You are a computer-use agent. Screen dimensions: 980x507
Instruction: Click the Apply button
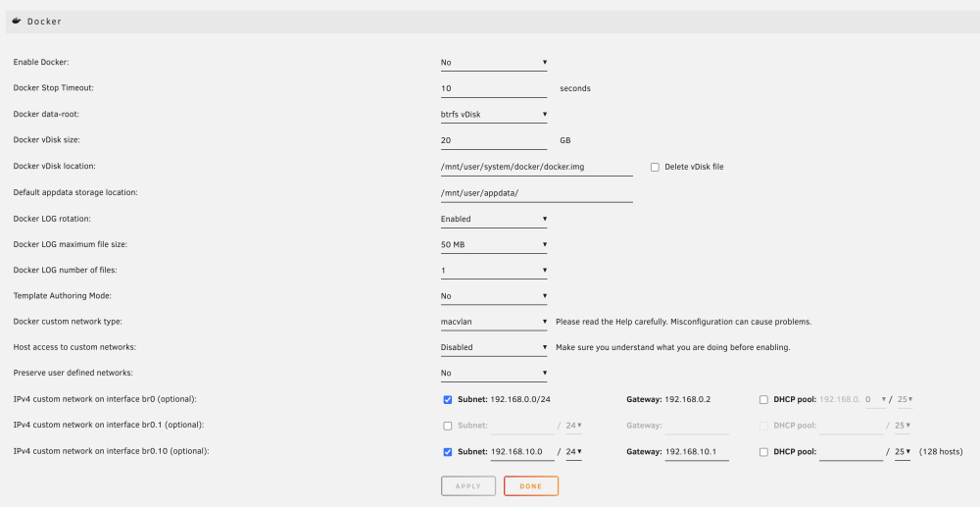click(x=468, y=486)
